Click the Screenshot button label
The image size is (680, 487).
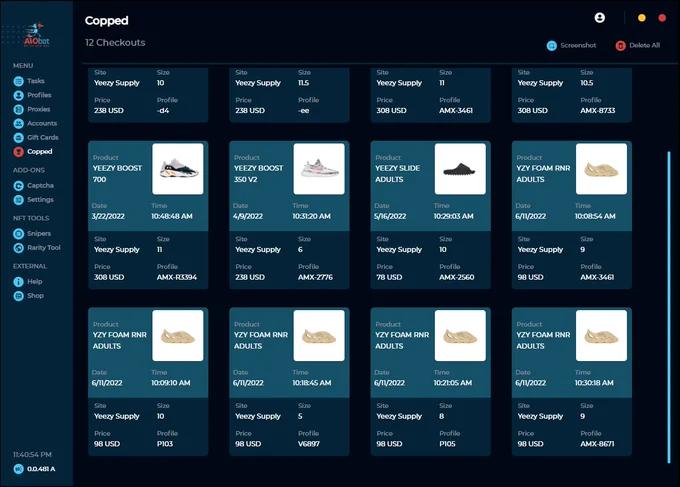[x=578, y=45]
